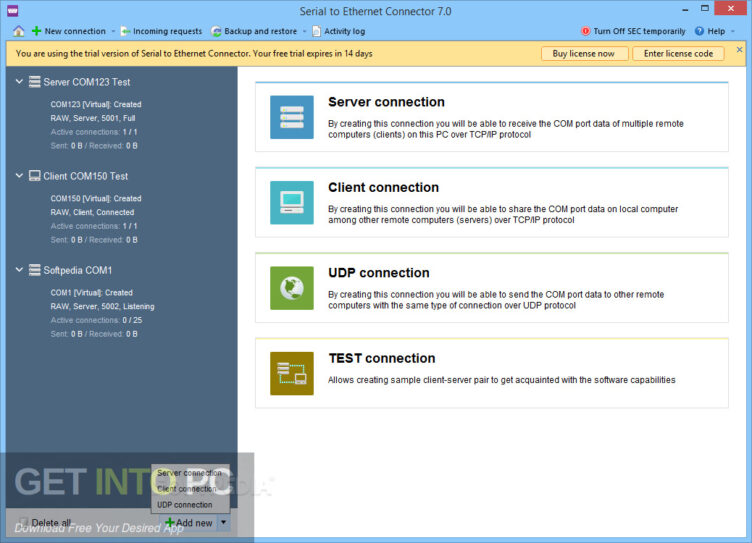Image resolution: width=752 pixels, height=543 pixels.
Task: Click 'Active connections: 0 / 25' text
Action: [x=96, y=320]
